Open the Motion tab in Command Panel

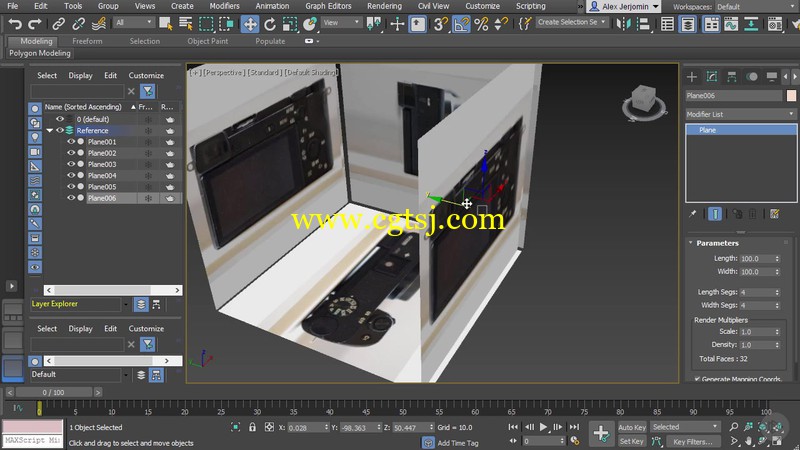(752, 77)
